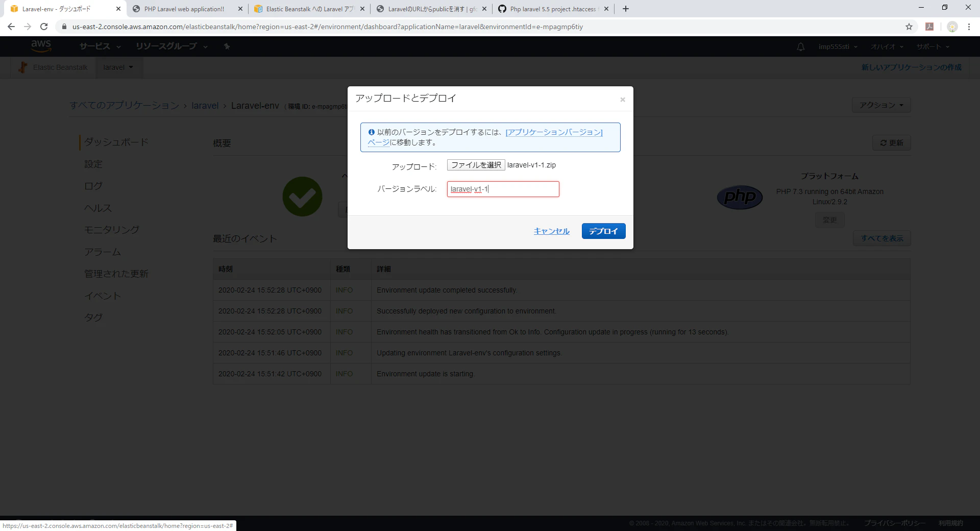Reload the page with refresh icon

(x=44, y=27)
